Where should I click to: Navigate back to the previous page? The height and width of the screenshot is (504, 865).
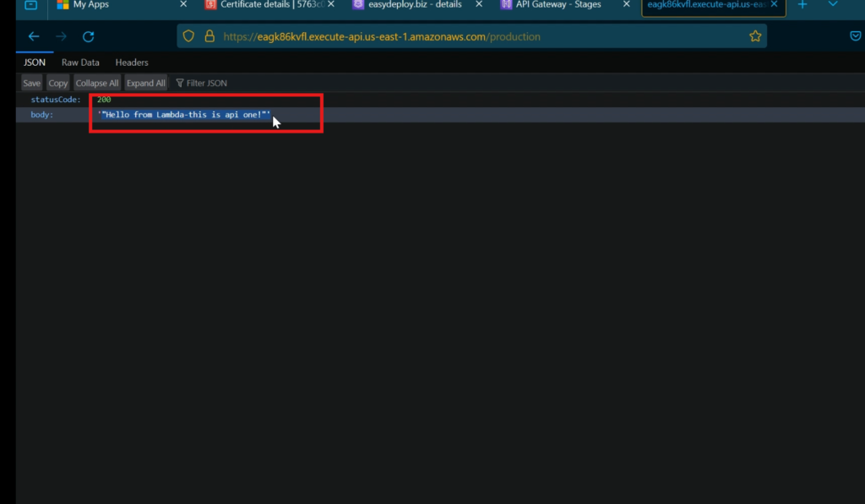[x=33, y=36]
